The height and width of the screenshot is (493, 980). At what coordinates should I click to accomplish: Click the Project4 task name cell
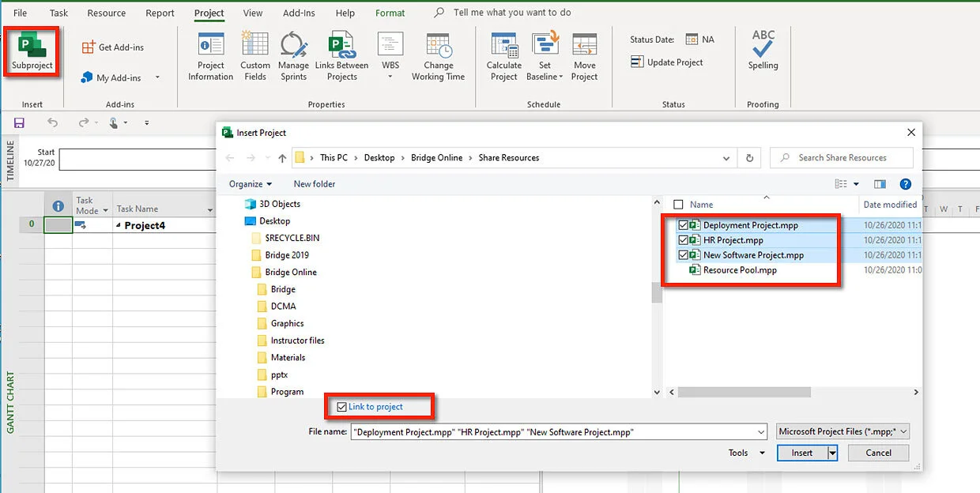[x=164, y=225]
